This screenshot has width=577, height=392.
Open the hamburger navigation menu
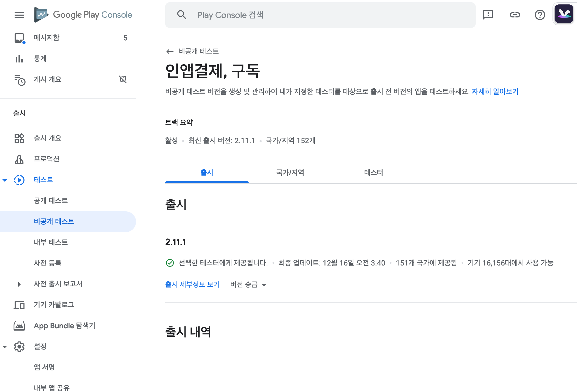point(19,15)
